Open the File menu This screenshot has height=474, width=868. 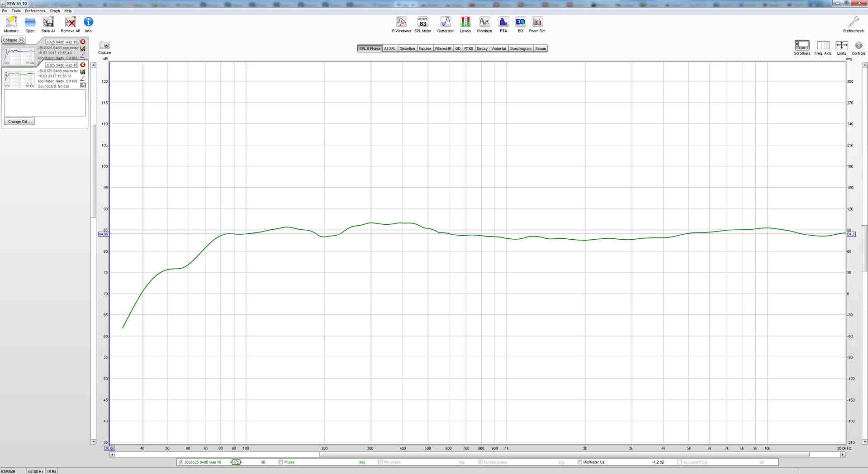pos(5,11)
